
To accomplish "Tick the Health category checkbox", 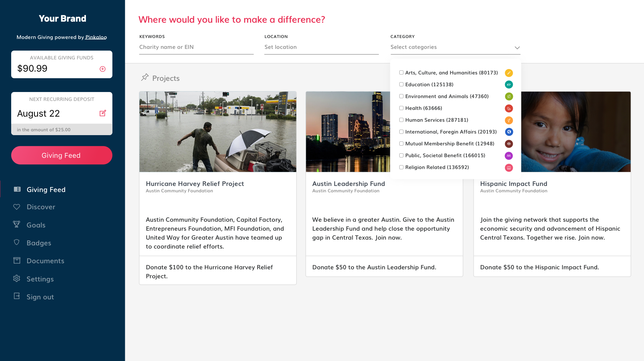I will point(401,108).
